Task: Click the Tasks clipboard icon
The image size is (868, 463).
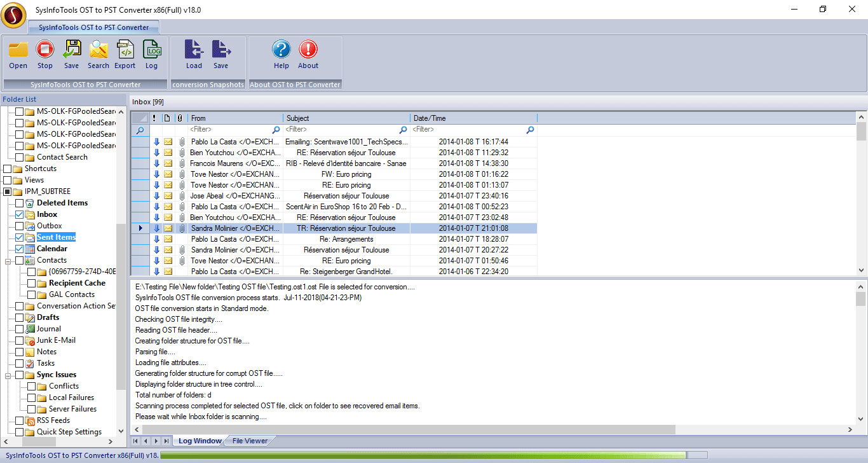Action: [30, 363]
